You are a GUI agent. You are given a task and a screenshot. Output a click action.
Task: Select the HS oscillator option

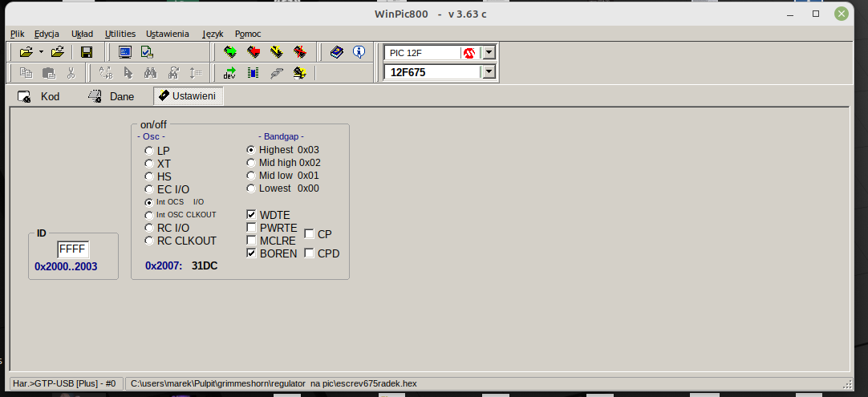coord(149,176)
